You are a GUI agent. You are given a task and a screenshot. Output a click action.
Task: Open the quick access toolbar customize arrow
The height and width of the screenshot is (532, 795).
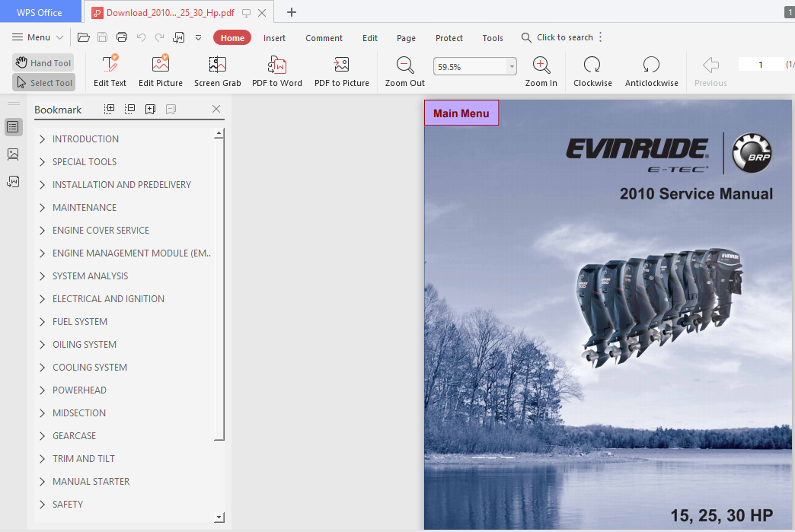point(198,37)
